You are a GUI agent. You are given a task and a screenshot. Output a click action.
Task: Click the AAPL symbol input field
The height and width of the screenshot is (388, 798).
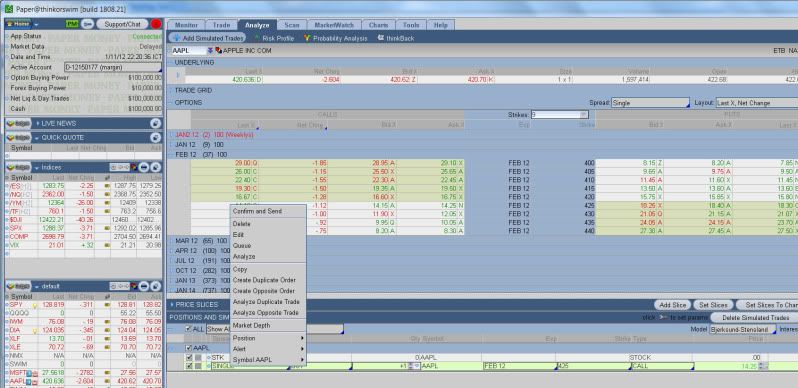[188, 51]
